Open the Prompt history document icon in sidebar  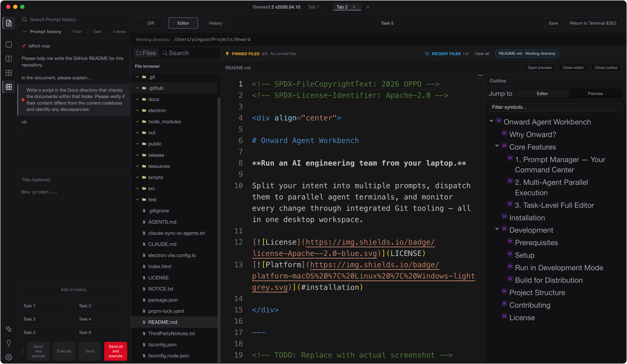[x=9, y=23]
